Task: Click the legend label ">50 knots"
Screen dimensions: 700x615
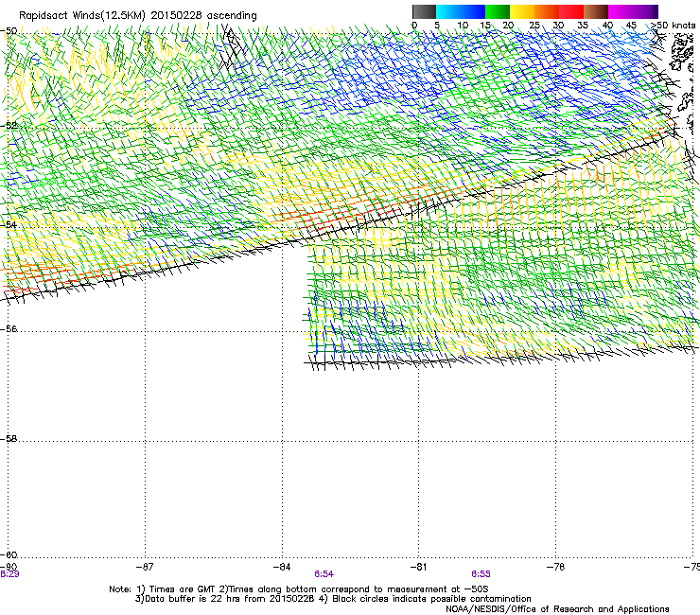Action: point(674,26)
